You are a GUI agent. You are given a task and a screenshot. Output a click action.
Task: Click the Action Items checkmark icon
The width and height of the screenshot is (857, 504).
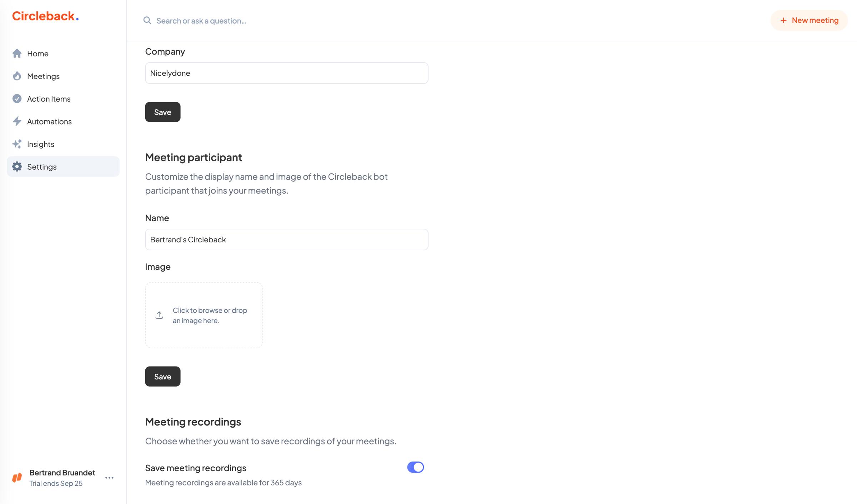[17, 99]
